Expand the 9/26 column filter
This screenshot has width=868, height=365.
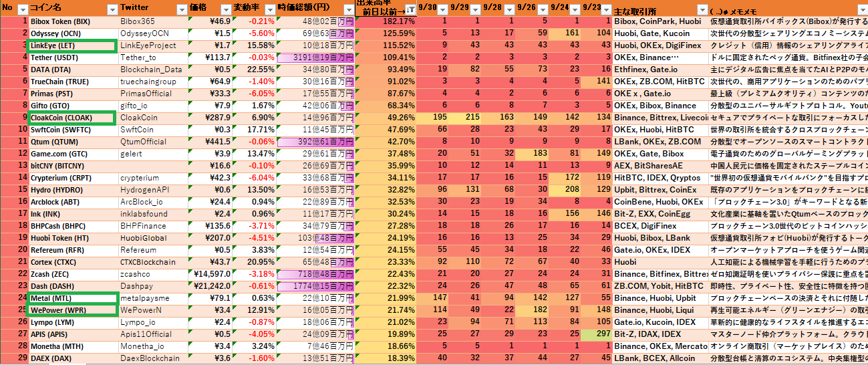pyautogui.click(x=542, y=9)
